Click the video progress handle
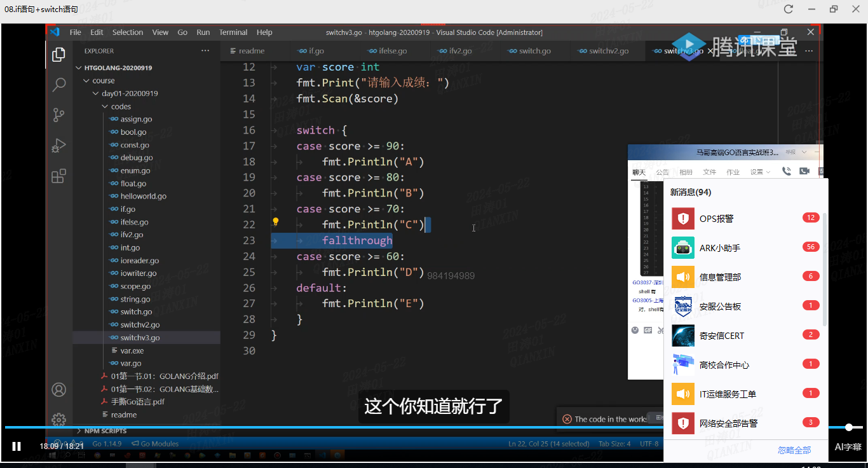The width and height of the screenshot is (868, 468). [849, 427]
